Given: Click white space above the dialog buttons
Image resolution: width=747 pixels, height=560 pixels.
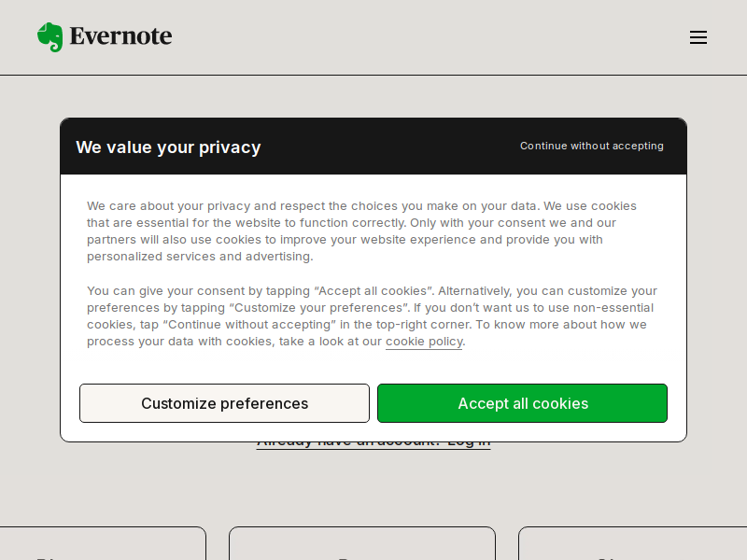Looking at the screenshot, I should point(373,368).
